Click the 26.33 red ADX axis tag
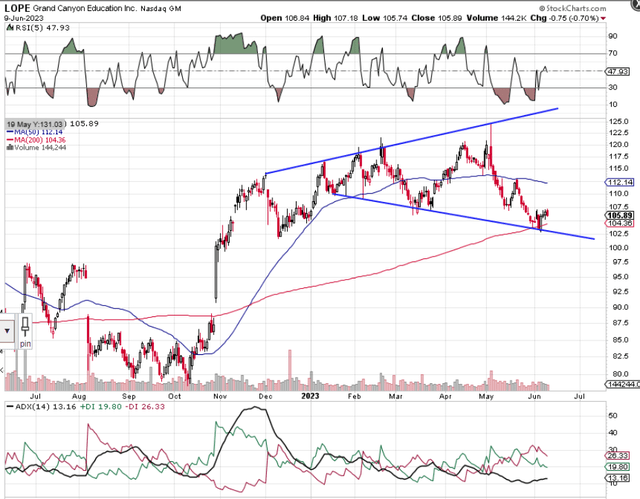Image resolution: width=640 pixels, height=499 pixels. point(618,456)
